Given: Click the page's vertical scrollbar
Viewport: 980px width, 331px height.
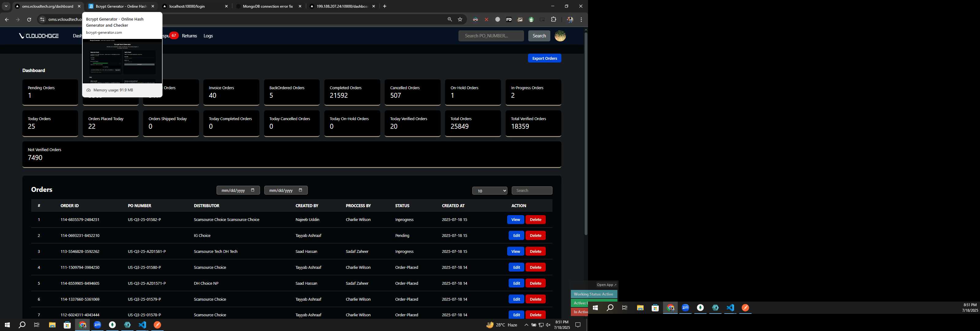Looking at the screenshot, I should point(586,133).
